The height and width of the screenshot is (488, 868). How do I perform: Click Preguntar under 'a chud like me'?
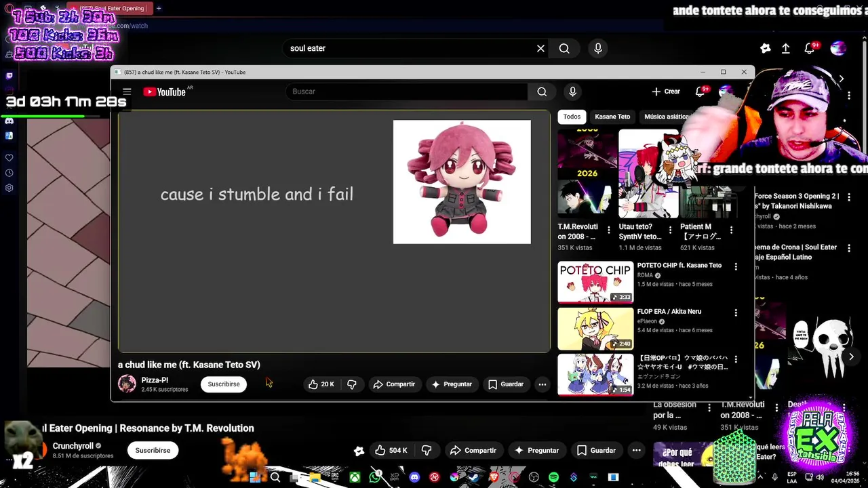(x=452, y=384)
